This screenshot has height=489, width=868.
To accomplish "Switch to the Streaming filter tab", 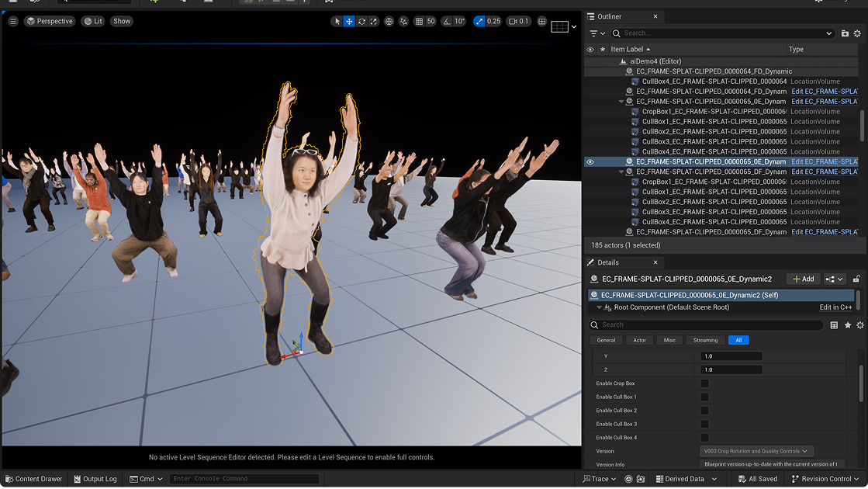I will (x=705, y=340).
